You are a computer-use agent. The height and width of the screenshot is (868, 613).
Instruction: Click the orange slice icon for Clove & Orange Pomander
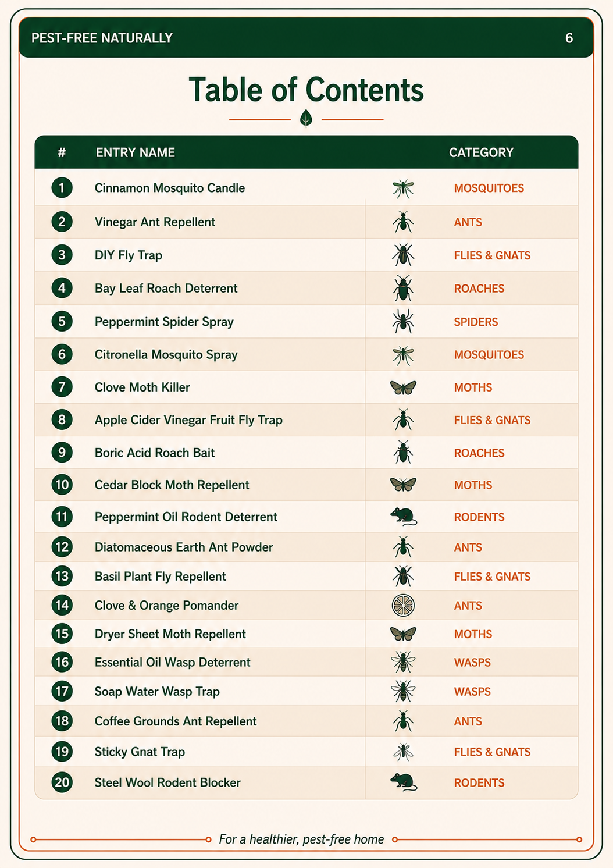tap(403, 606)
